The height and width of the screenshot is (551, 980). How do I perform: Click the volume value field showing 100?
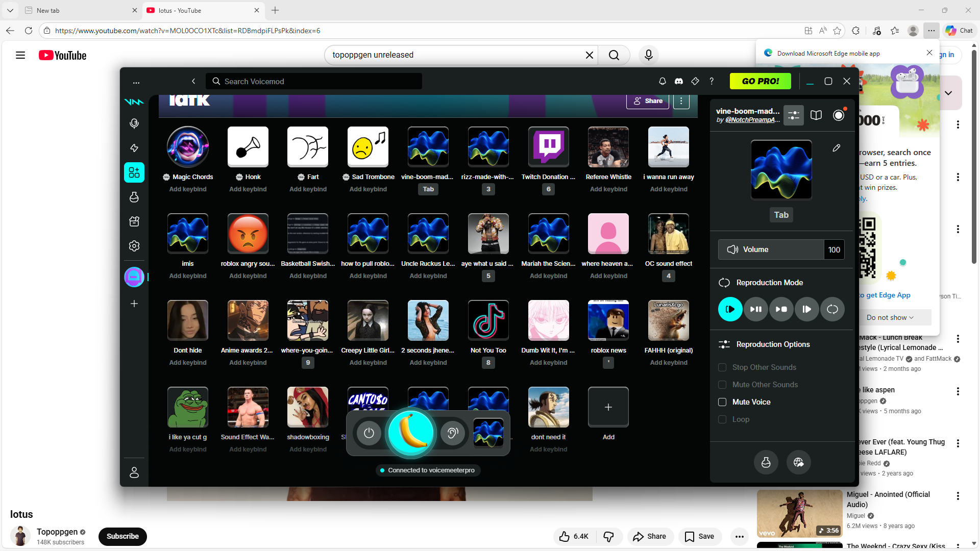[x=834, y=249]
